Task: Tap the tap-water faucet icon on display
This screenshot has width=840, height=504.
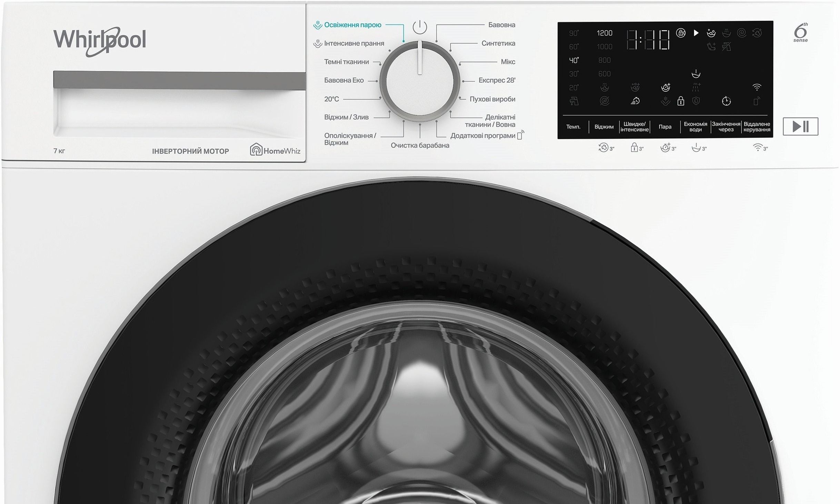Action: click(x=573, y=102)
